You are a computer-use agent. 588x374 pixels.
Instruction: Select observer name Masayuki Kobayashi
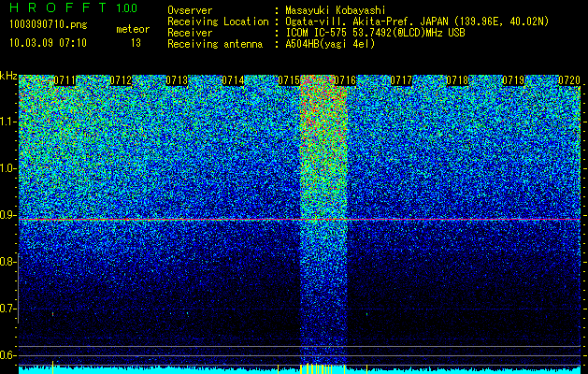336,10
